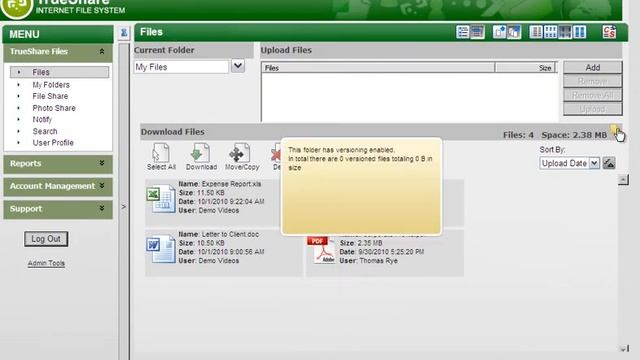The width and height of the screenshot is (640, 360).
Task: Open File Share menu item
Action: [50, 96]
